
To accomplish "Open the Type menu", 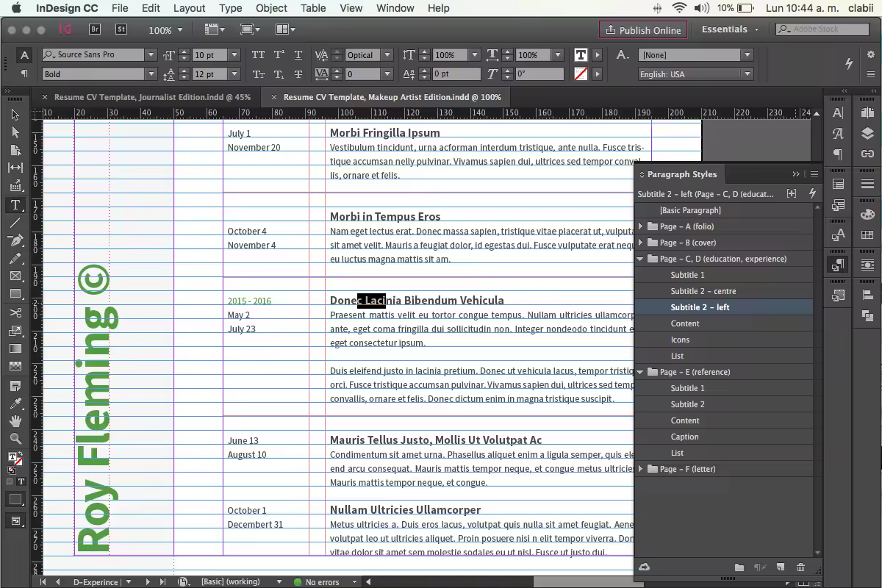I will pos(231,8).
